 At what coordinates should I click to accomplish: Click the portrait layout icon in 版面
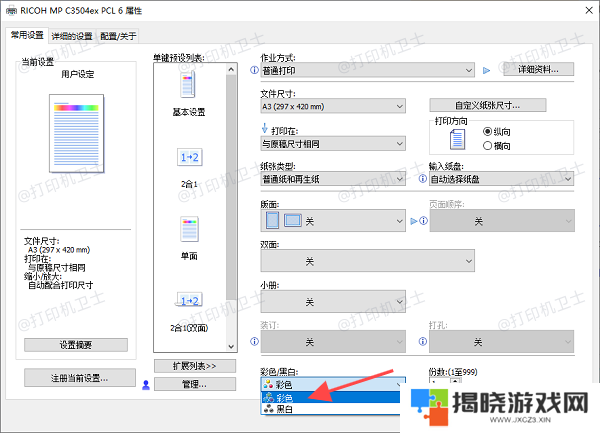pyautogui.click(x=272, y=220)
